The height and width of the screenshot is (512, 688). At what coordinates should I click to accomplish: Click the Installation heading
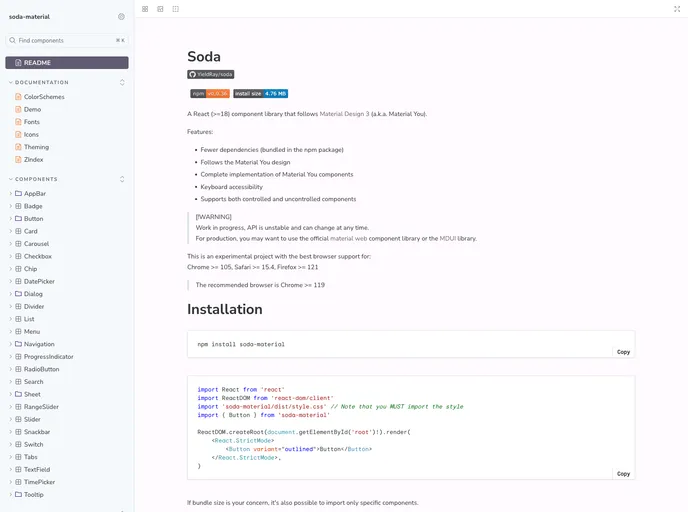click(225, 309)
